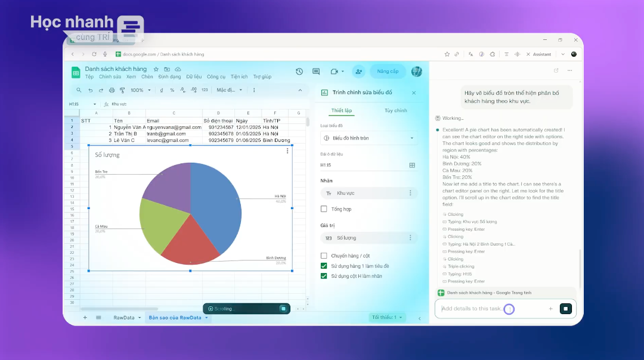Open the Google account avatar

[416, 72]
